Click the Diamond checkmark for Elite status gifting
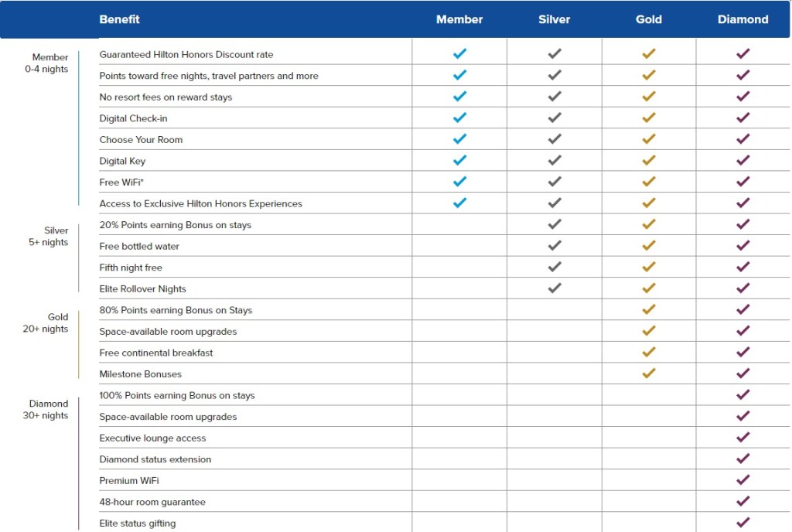The image size is (792, 532). tap(743, 522)
